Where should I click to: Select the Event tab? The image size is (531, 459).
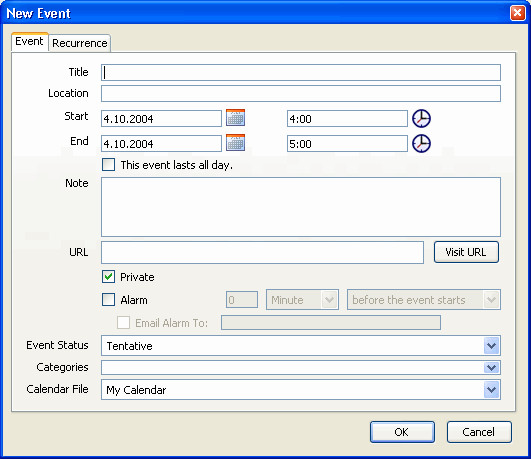(29, 41)
